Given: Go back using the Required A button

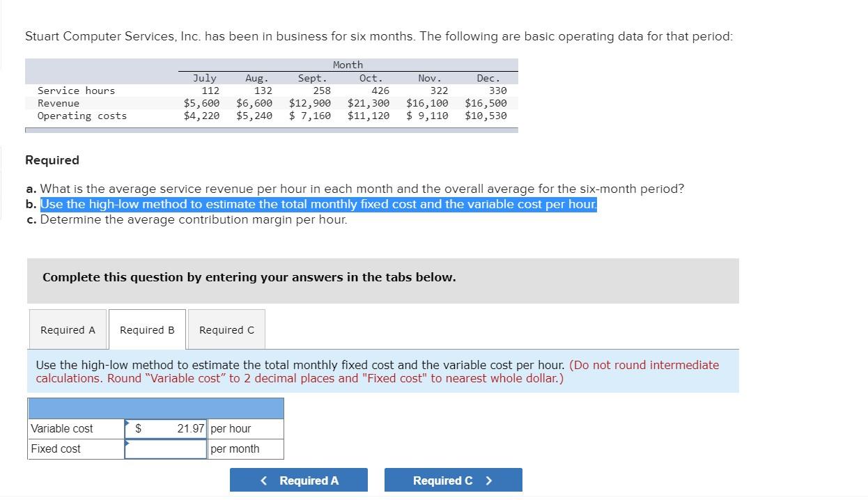Looking at the screenshot, I should 299,481.
